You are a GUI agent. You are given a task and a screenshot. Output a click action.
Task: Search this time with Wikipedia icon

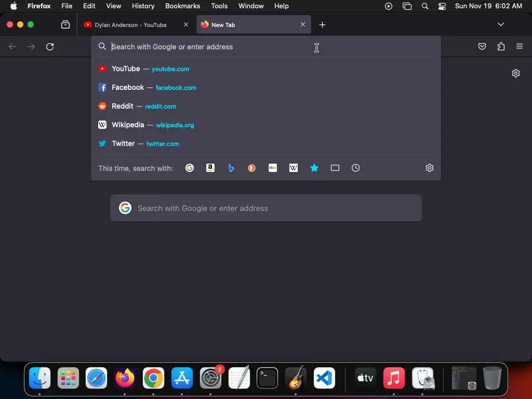pyautogui.click(x=294, y=168)
